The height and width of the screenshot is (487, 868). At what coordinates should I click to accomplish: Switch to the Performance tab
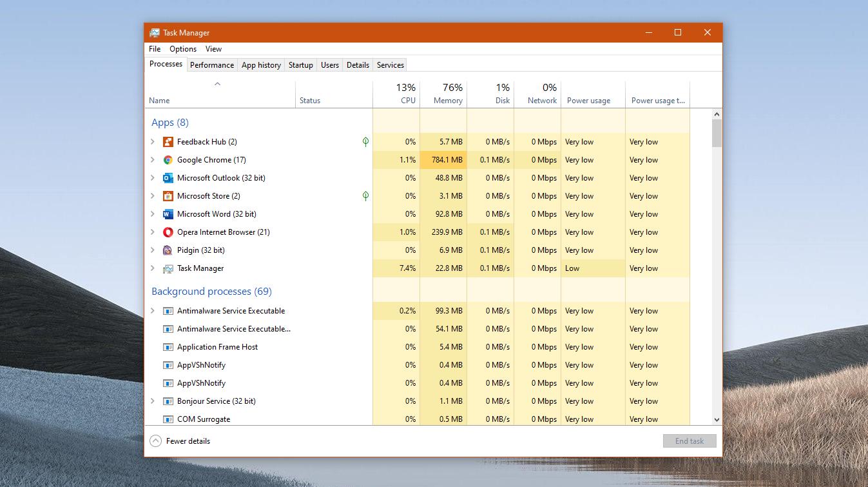click(x=212, y=65)
